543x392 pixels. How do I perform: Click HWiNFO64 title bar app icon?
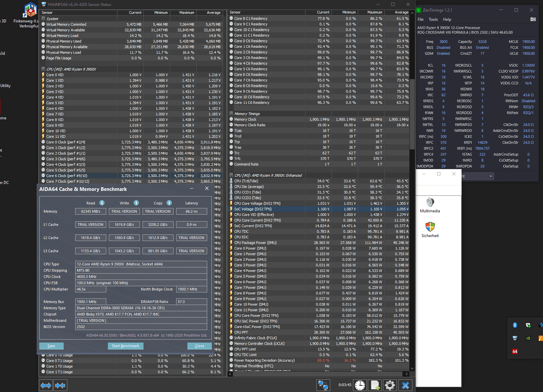pyautogui.click(x=44, y=4)
